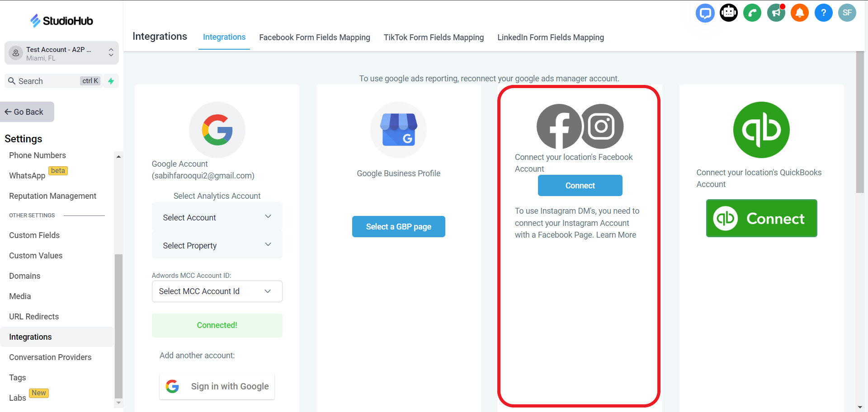
Task: Click the QuickBooks green logo circle
Action: pyautogui.click(x=761, y=130)
